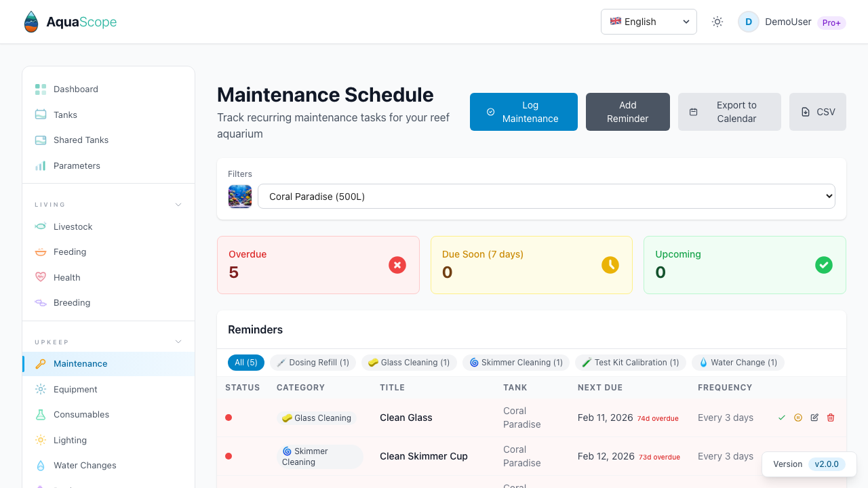
Task: Click the Coral Paradise tank thumbnail
Action: click(x=240, y=196)
